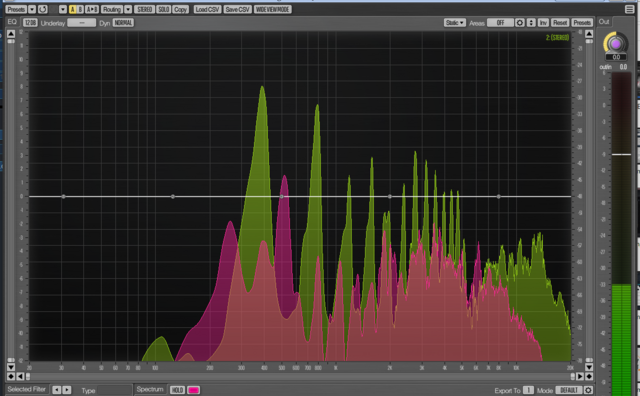Change the Dyn NORMAL mode

tap(123, 22)
